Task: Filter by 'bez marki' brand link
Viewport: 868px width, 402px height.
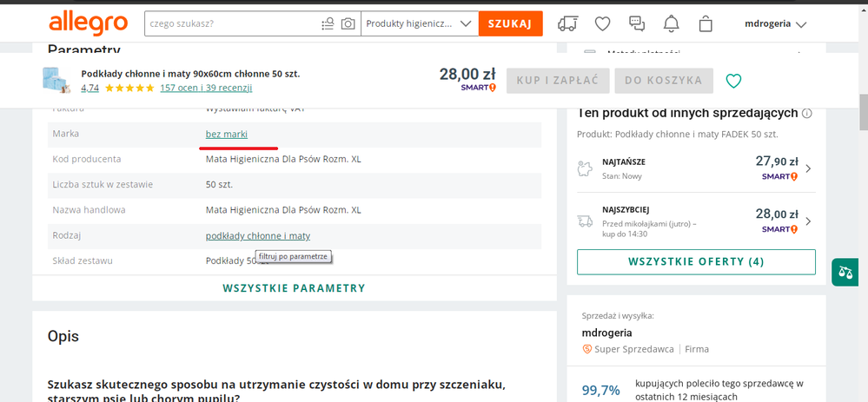Action: (227, 134)
